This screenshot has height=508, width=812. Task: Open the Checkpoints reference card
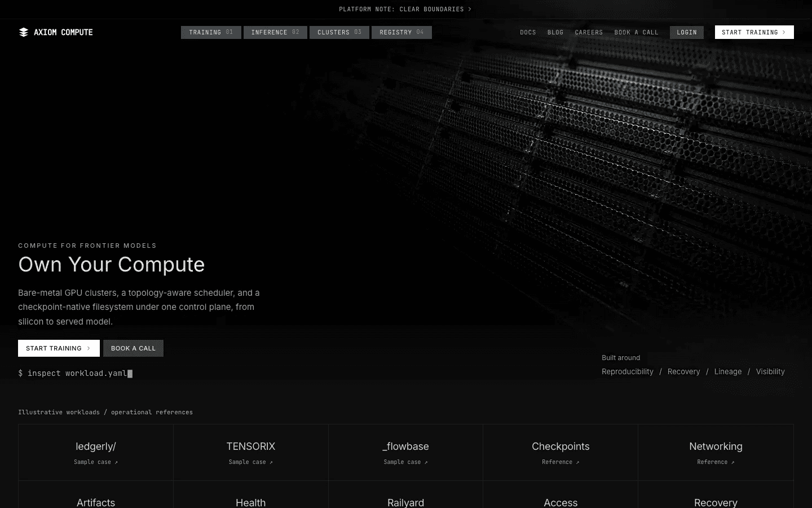click(x=561, y=453)
